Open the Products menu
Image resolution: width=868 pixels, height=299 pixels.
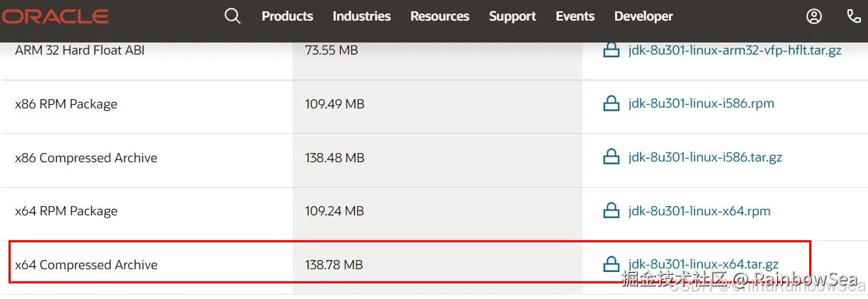coord(287,16)
